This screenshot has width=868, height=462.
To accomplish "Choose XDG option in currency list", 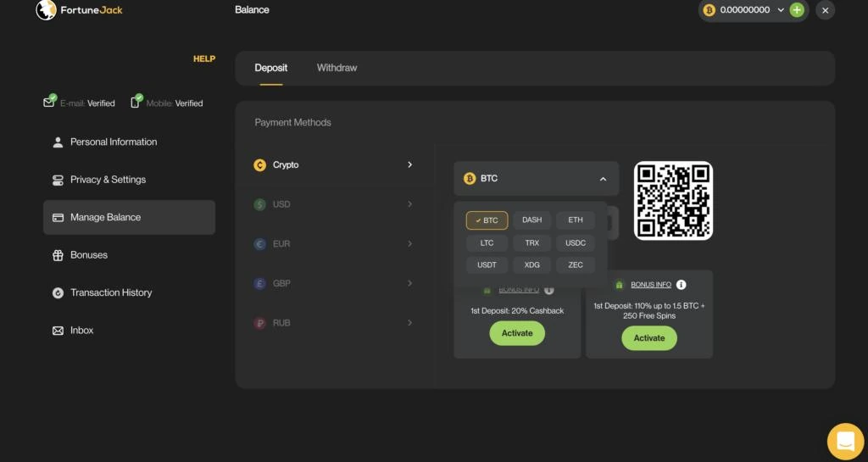I will point(531,265).
